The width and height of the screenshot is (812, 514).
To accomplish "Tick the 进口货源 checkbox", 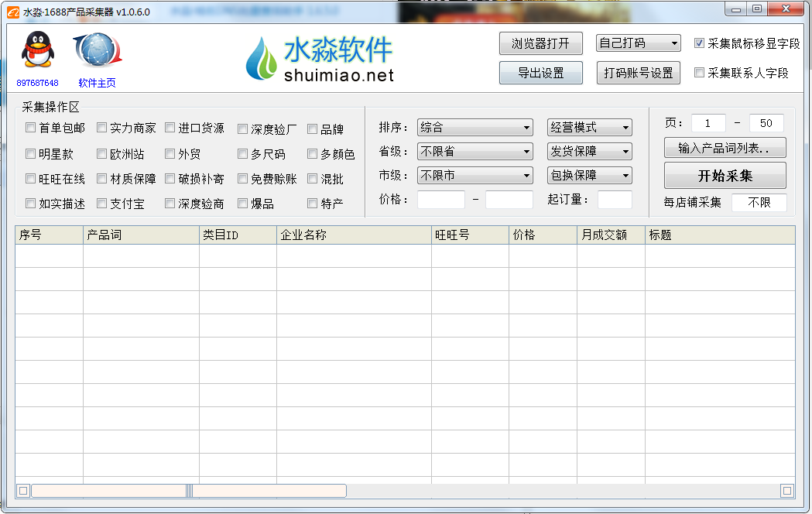I will 170,127.
